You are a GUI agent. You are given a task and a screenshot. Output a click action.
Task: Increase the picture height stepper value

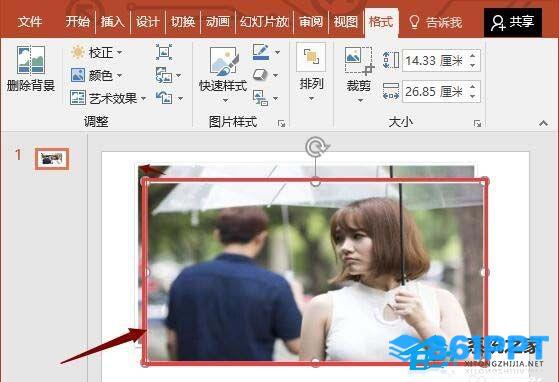coord(473,56)
